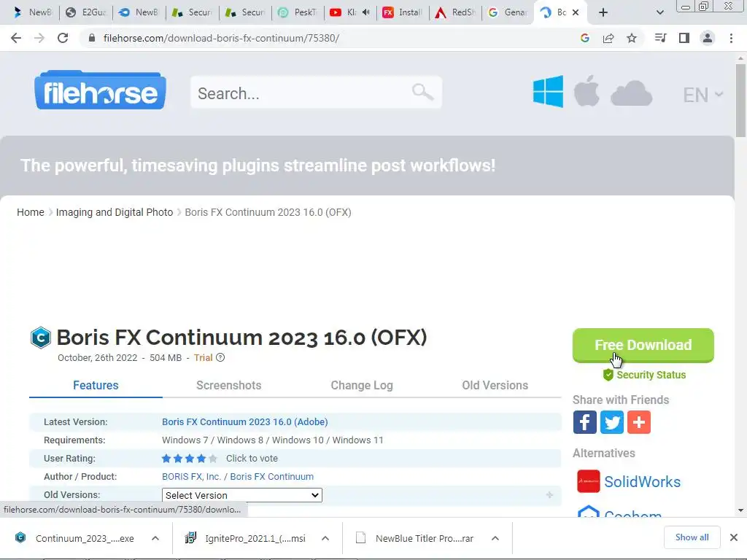
Task: Share on Facebook icon
Action: (x=584, y=422)
